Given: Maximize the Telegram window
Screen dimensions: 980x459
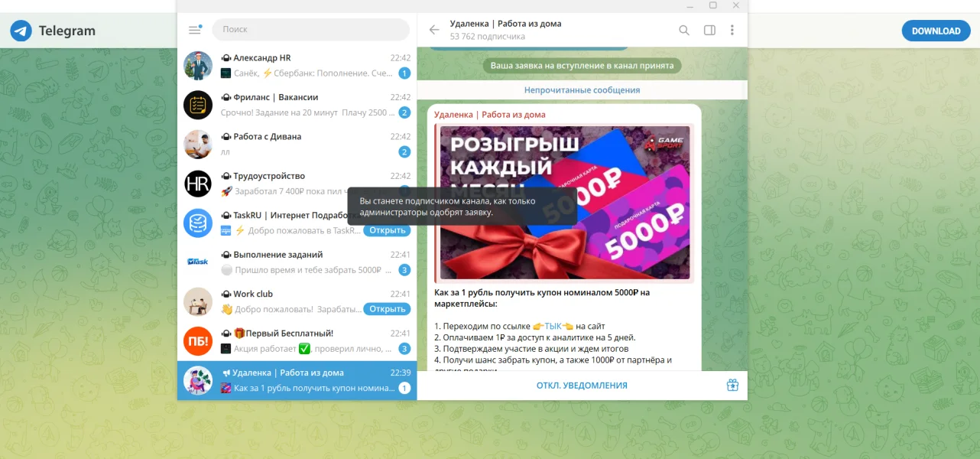Looking at the screenshot, I should pos(712,5).
